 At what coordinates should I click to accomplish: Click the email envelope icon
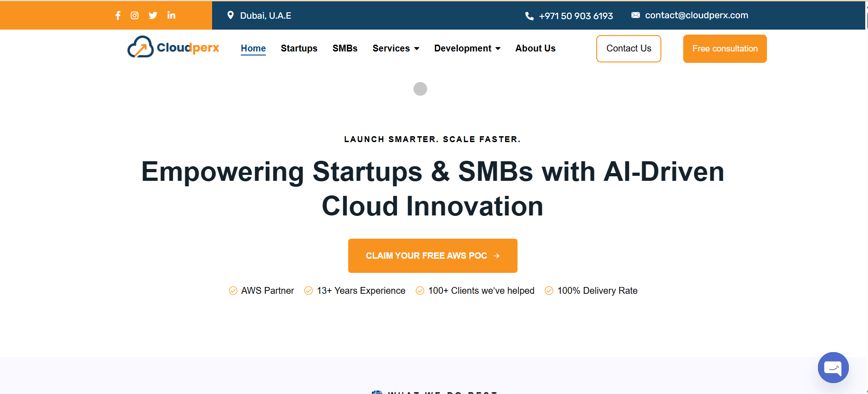coord(635,15)
